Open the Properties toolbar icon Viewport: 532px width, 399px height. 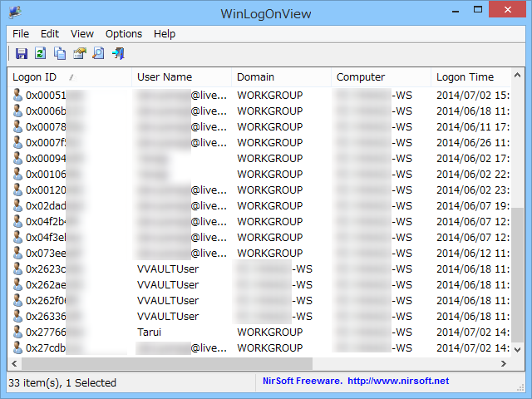coord(80,53)
